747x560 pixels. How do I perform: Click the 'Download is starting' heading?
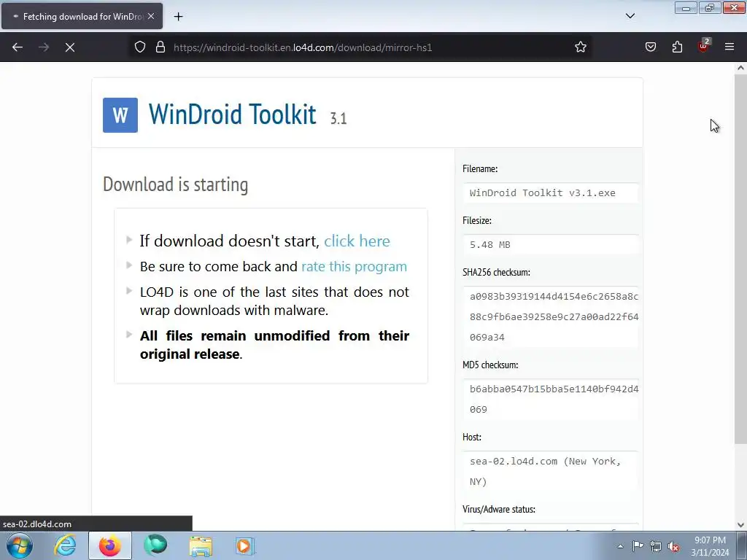pyautogui.click(x=175, y=184)
